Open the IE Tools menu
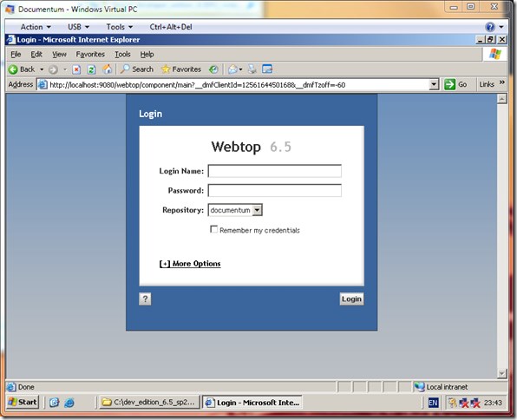 point(122,54)
